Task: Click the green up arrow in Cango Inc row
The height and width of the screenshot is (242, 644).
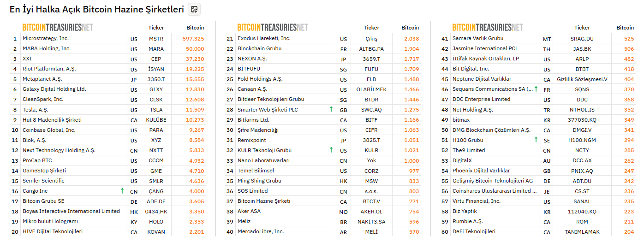Action: click(122, 191)
